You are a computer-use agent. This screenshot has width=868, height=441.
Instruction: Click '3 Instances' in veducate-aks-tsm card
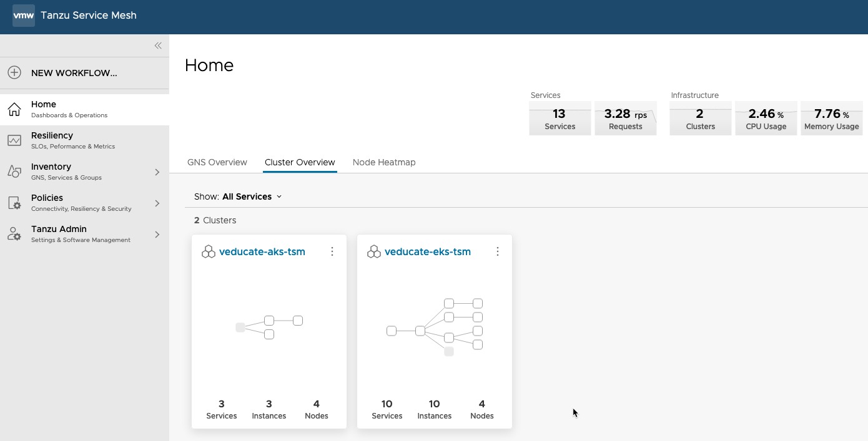click(x=269, y=409)
